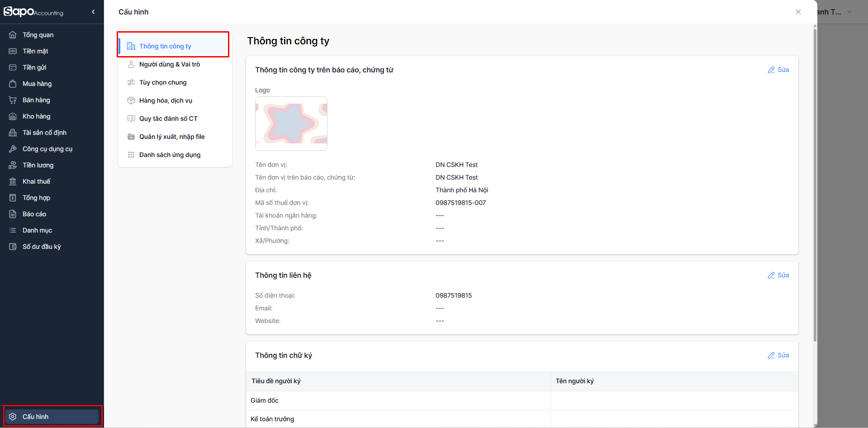Open Người dùng & Vai trò settings

point(170,64)
